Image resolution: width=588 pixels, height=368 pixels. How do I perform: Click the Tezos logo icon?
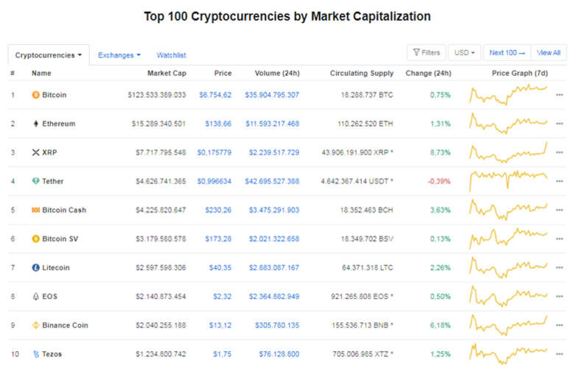point(36,354)
